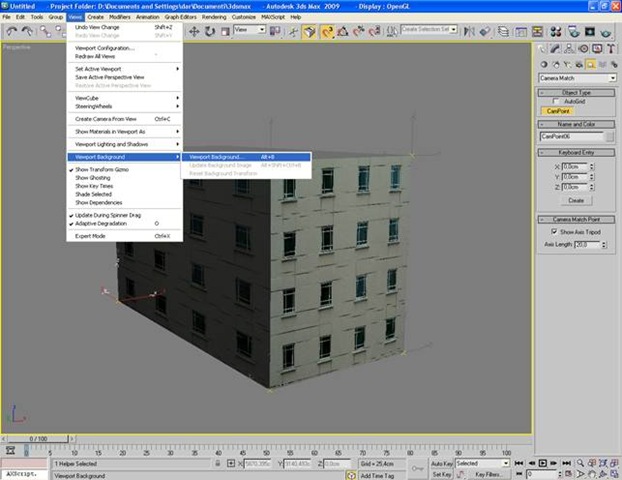Enable the AutoGrid checkbox
Viewport: 622px width, 480px height.
tap(558, 101)
